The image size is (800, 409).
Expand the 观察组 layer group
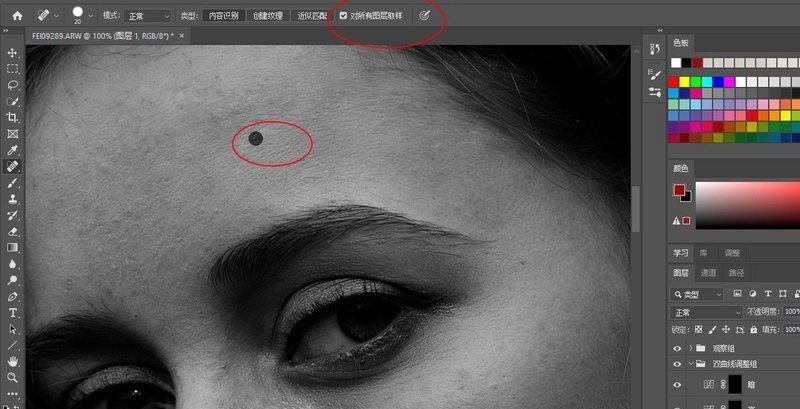coord(691,348)
